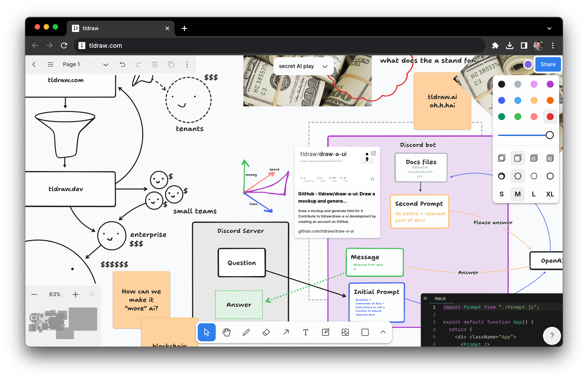Open the Page 1 dropdown
The image size is (588, 380).
105,64
